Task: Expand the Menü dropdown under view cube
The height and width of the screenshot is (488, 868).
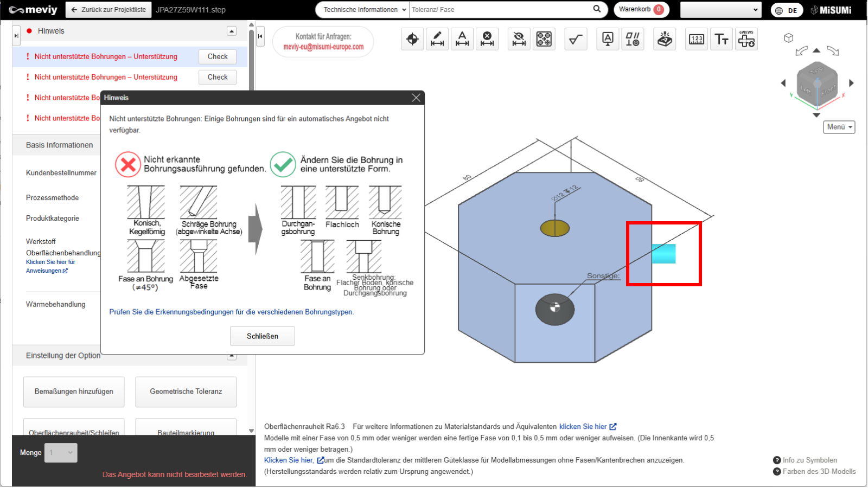Action: tap(839, 127)
